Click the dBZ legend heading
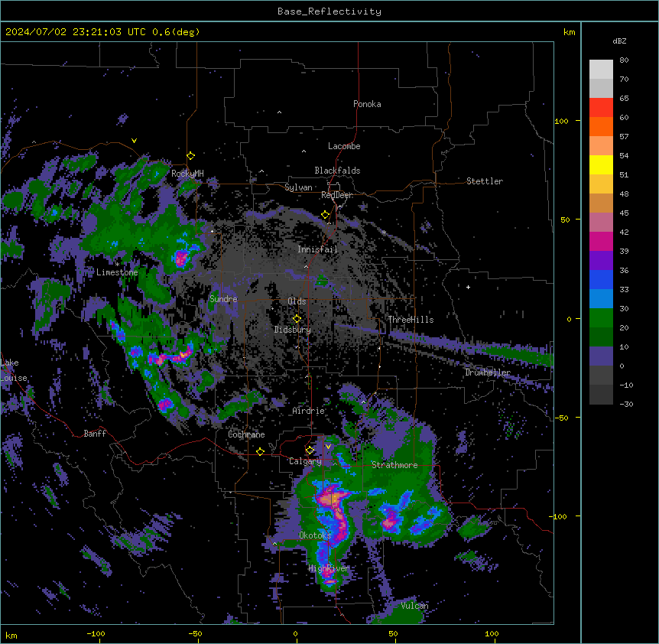The height and width of the screenshot is (644, 659). click(x=619, y=41)
